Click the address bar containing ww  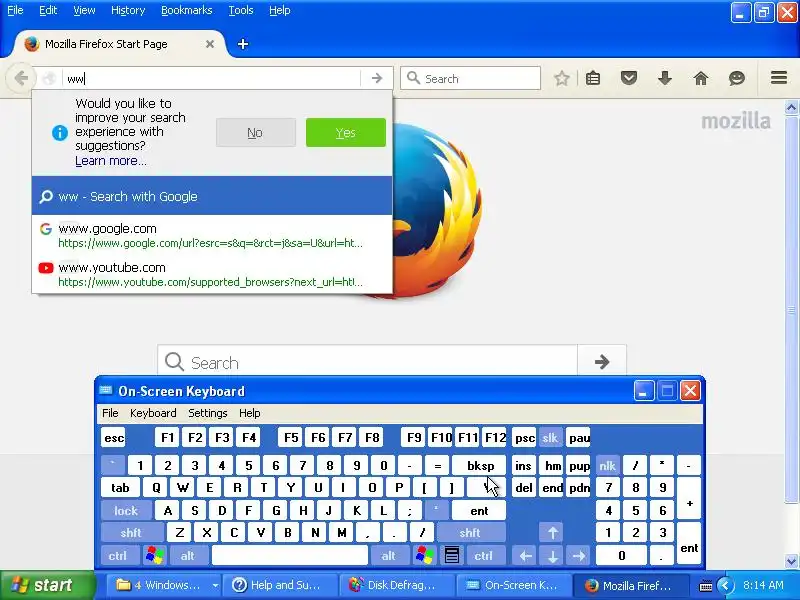(212, 79)
